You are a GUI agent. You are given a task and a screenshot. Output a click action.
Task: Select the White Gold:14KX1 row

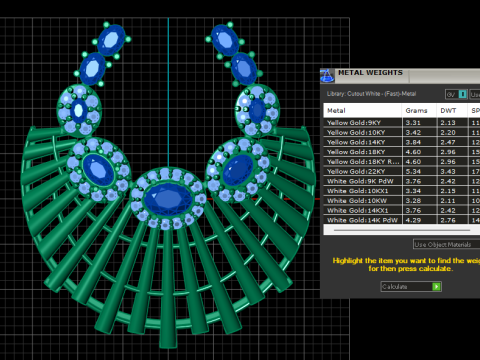tap(402, 210)
